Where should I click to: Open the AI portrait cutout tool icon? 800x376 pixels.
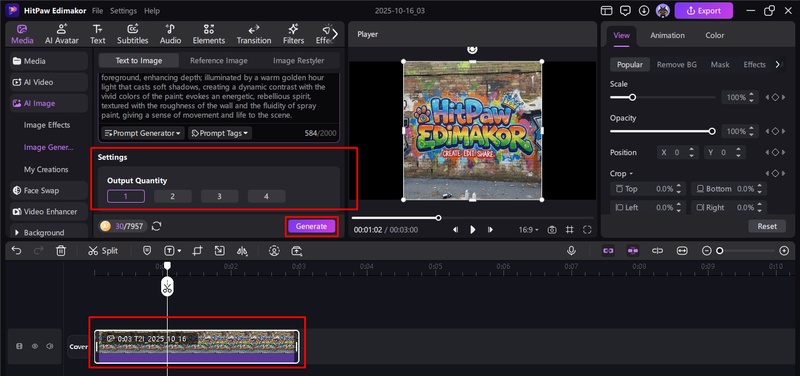pyautogui.click(x=274, y=250)
